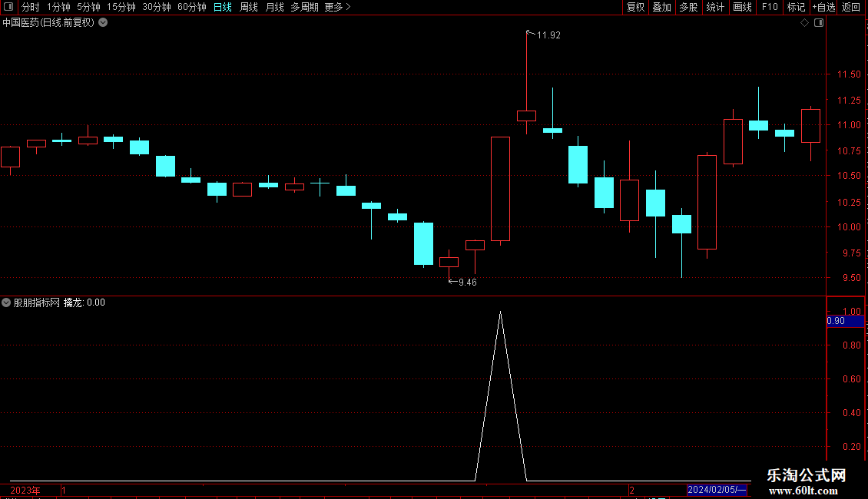
Task: Switch to 周线 weekly chart
Action: tap(249, 7)
